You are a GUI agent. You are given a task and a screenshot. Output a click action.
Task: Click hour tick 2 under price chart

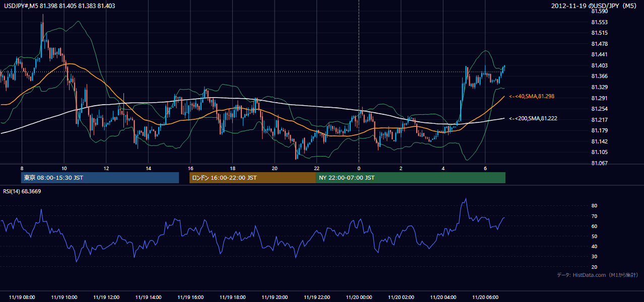[x=401, y=168]
